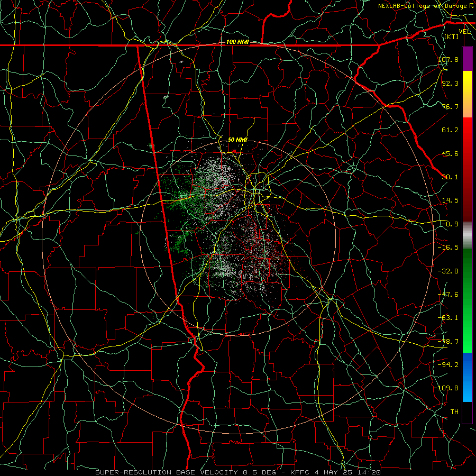This screenshot has width=476, height=476.
Task: Click the "50 NMI" range ring label
Action: pyautogui.click(x=237, y=140)
